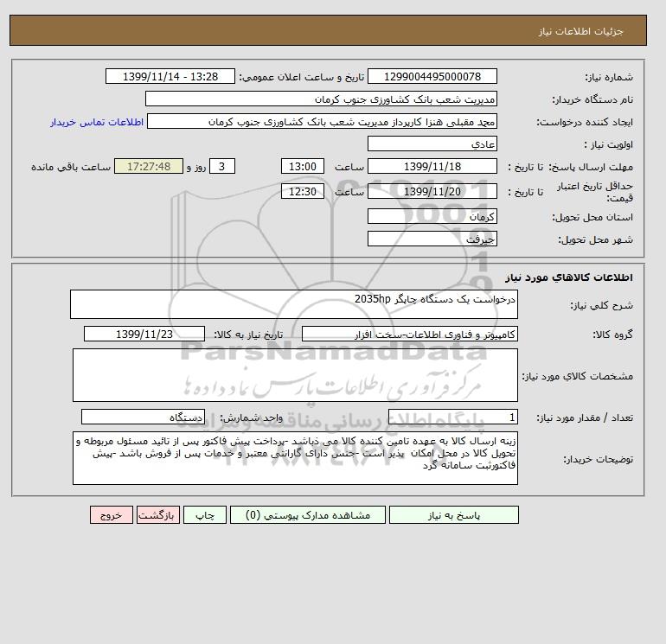Click the 'مشخصات کالای مورد نیاز:' label
This screenshot has width=666, height=644.
click(578, 376)
